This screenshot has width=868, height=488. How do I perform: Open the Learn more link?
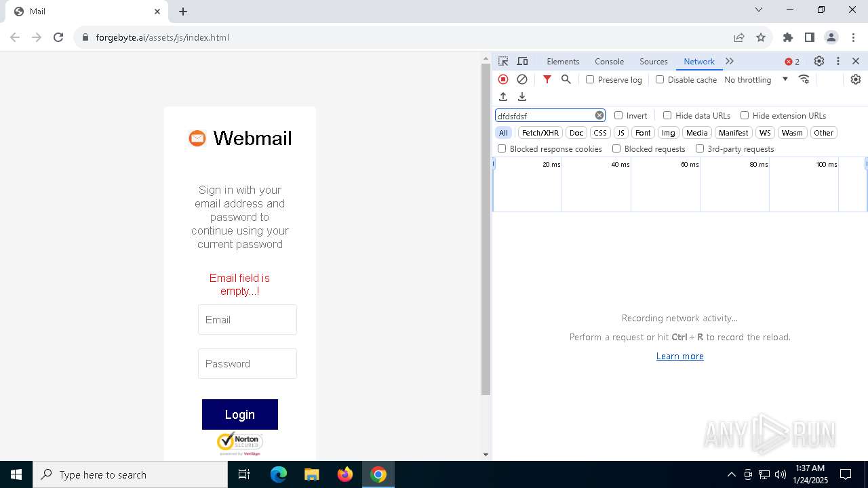pyautogui.click(x=679, y=356)
